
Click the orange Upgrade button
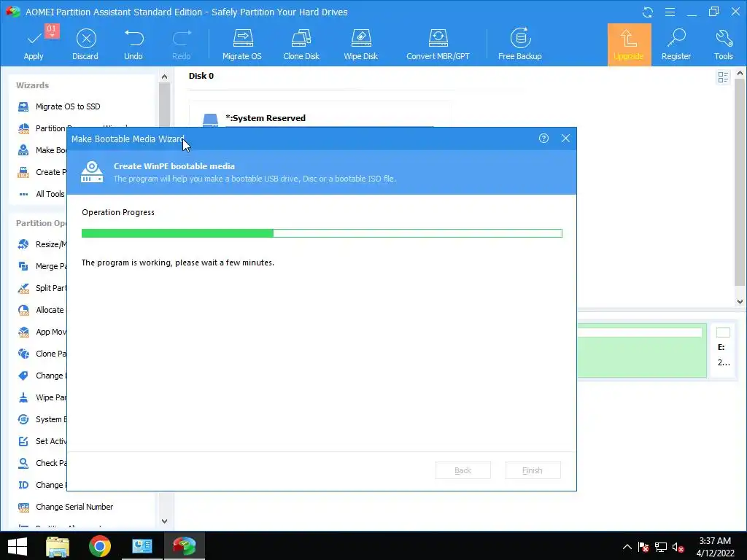(629, 44)
